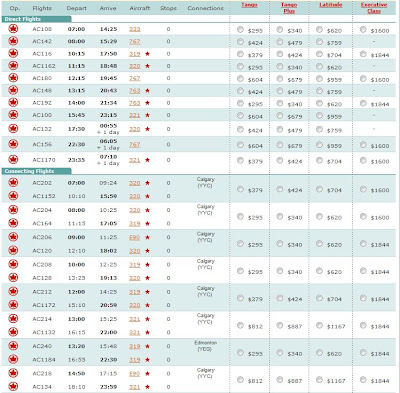Click the Air Canada logo beside AC142

(x=13, y=41)
